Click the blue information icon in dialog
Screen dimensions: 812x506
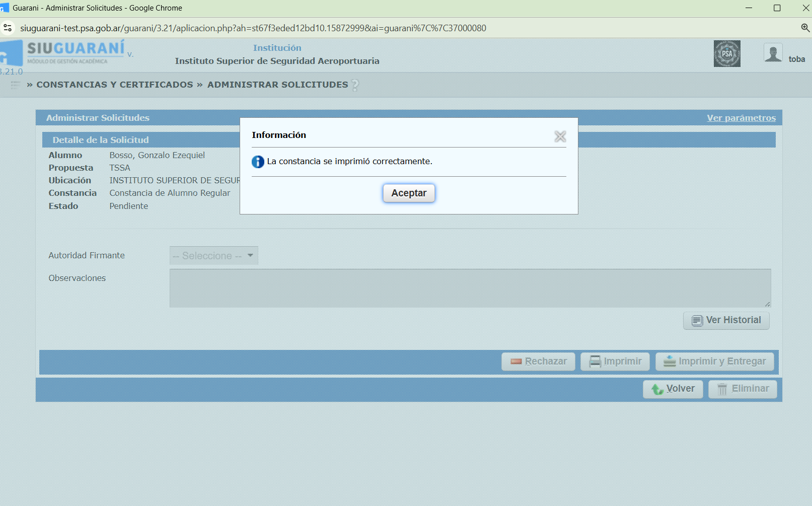tap(258, 162)
